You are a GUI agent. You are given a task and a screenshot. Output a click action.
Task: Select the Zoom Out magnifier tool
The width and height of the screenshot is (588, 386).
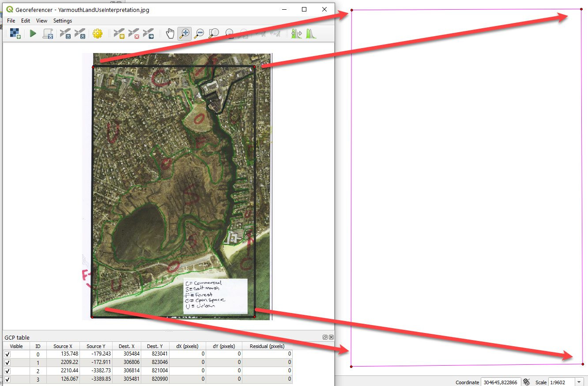[200, 34]
